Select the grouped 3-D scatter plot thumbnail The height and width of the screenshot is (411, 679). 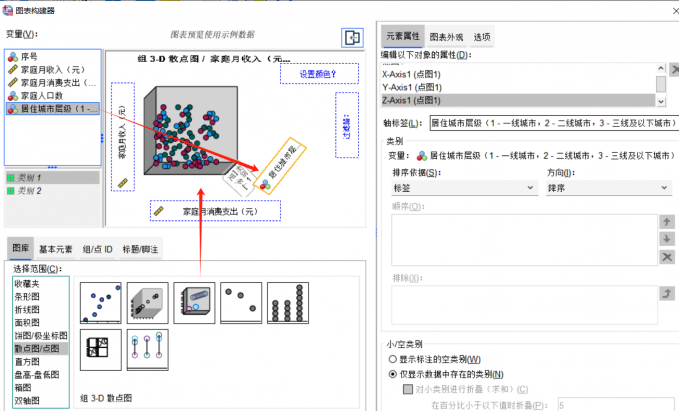[x=194, y=303]
